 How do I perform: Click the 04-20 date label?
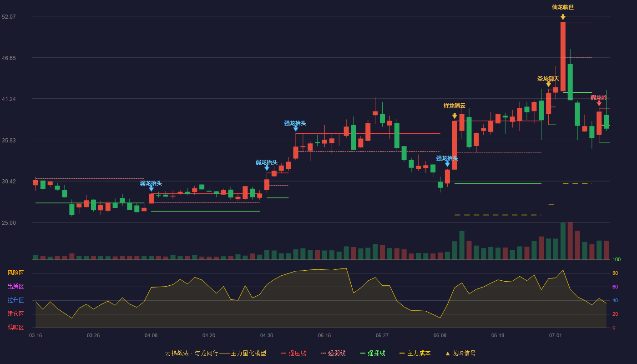click(209, 335)
